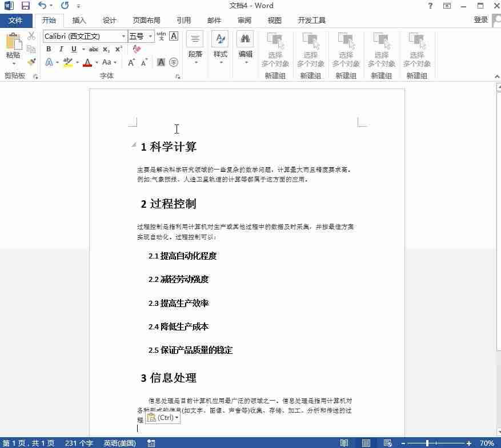Collapse the heading 1 科学计算 triangle

click(x=134, y=145)
